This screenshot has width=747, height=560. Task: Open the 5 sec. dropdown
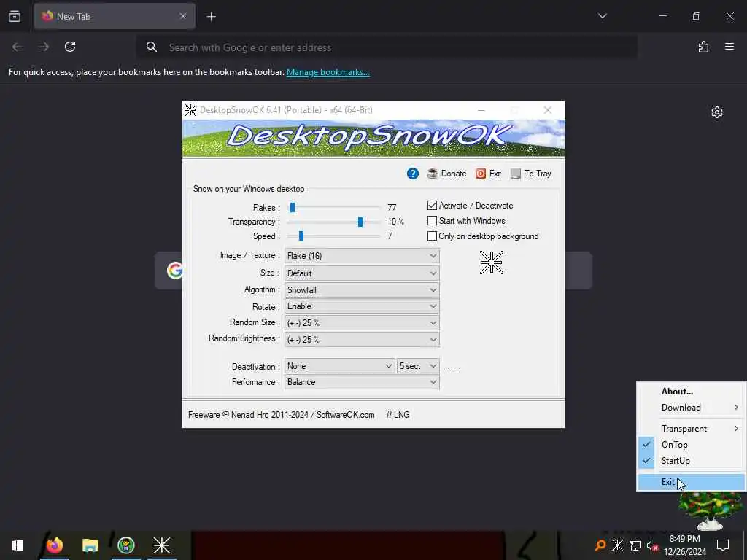(x=418, y=366)
